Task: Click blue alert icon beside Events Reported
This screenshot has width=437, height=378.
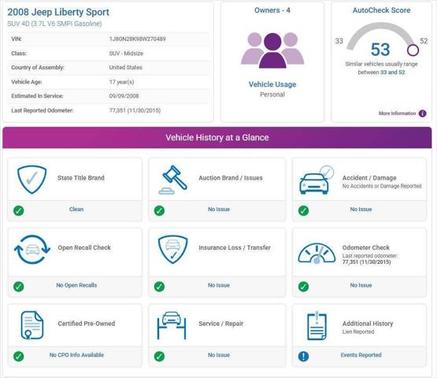Action: (303, 356)
